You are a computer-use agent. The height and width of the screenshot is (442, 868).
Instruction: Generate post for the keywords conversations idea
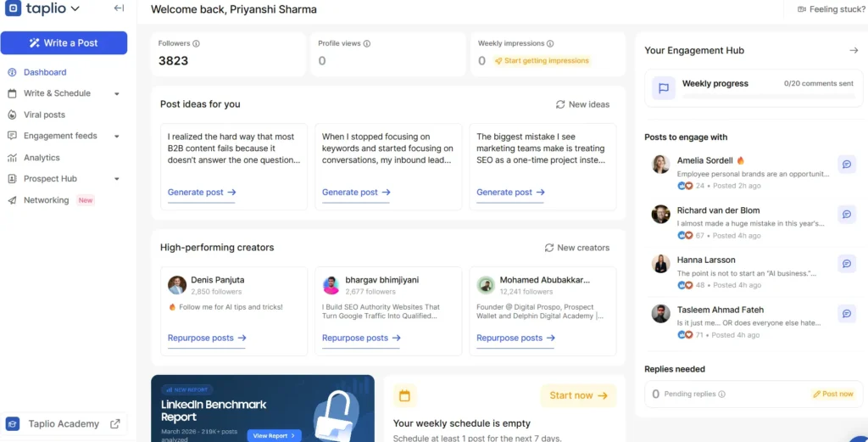coord(356,193)
